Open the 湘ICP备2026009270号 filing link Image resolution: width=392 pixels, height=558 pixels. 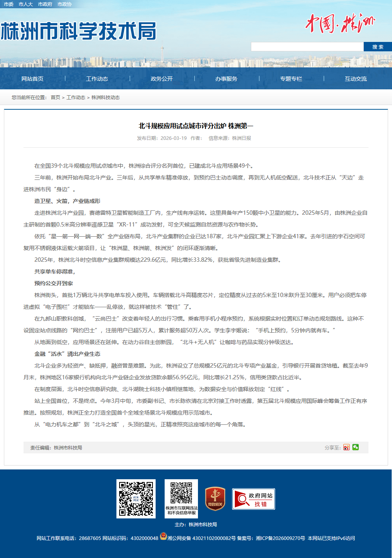pyautogui.click(x=280, y=538)
